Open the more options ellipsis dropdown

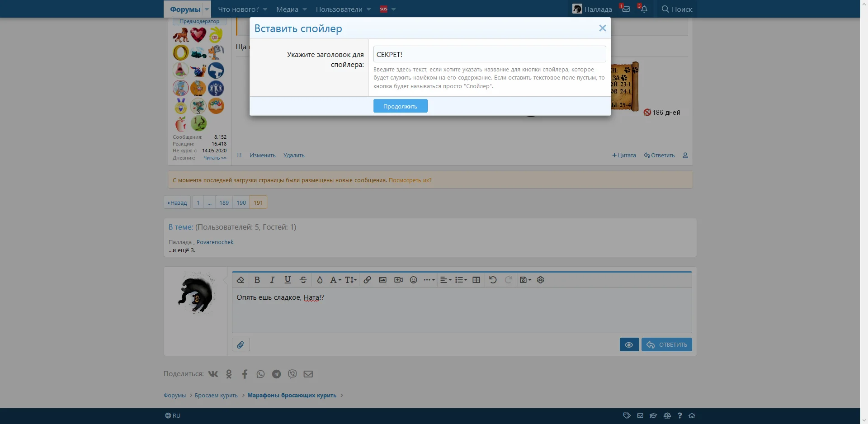pyautogui.click(x=429, y=280)
